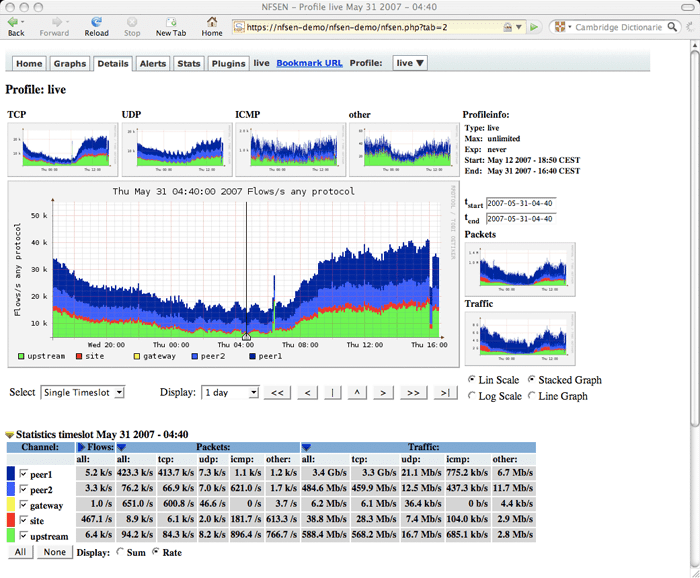This screenshot has width=700, height=578.
Task: Toggle the upstream channel checkbox
Action: [24, 535]
